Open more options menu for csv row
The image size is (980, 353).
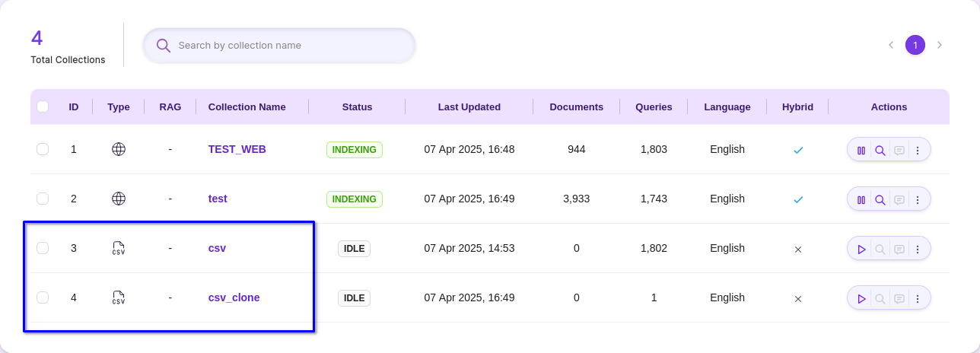coord(918,249)
